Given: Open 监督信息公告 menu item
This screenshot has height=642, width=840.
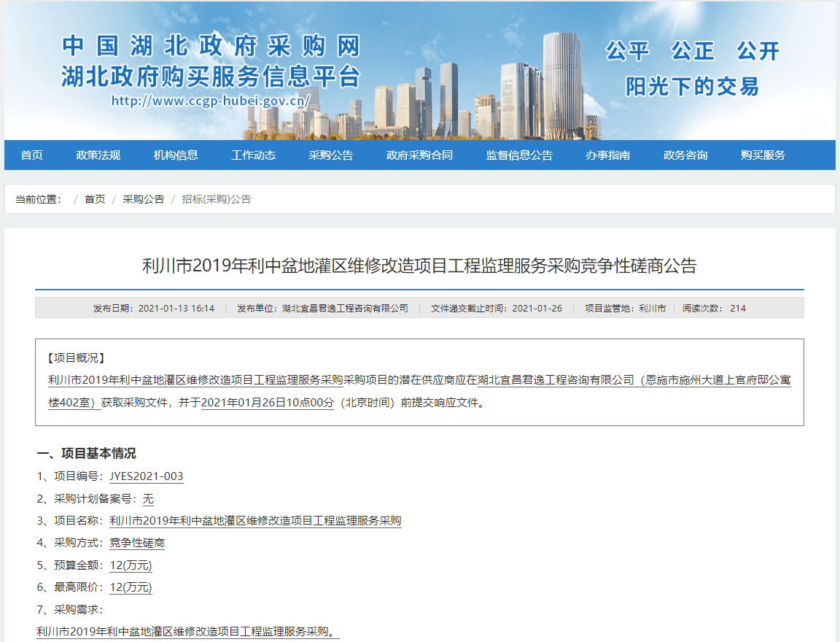Looking at the screenshot, I should point(519,155).
